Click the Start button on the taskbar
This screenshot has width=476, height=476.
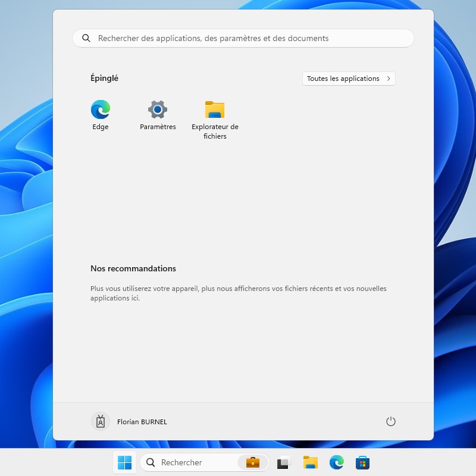pos(124,462)
